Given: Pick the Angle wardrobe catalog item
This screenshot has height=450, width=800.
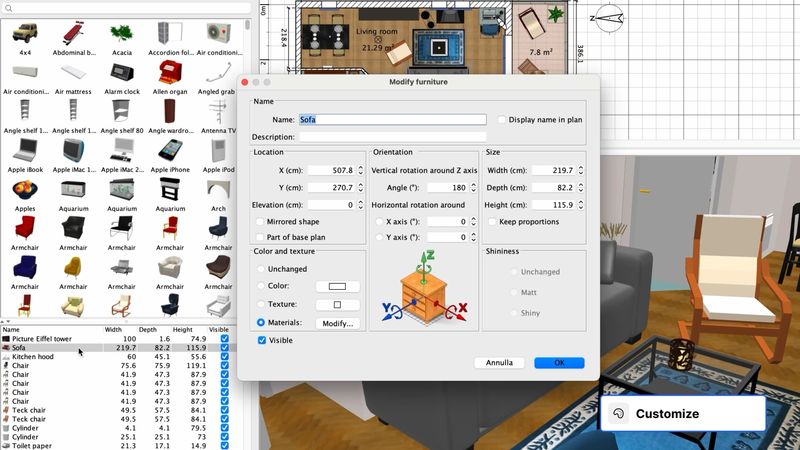Looking at the screenshot, I should click(x=170, y=111).
